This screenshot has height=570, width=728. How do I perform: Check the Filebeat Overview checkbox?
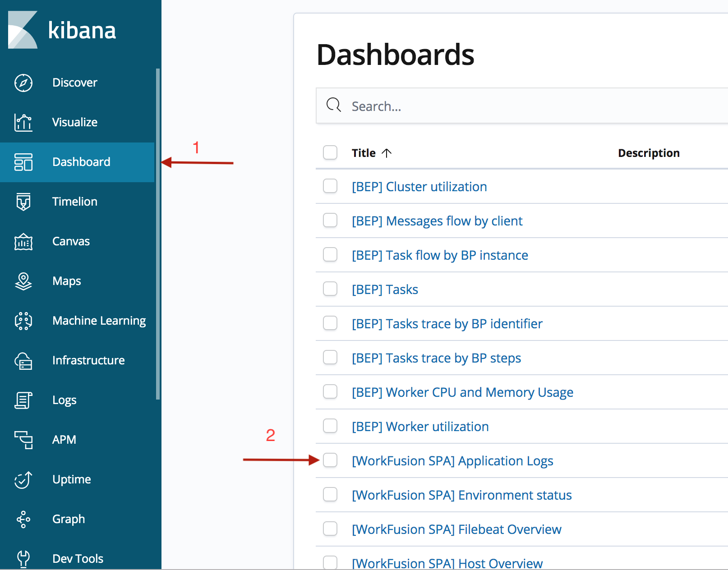pos(330,529)
